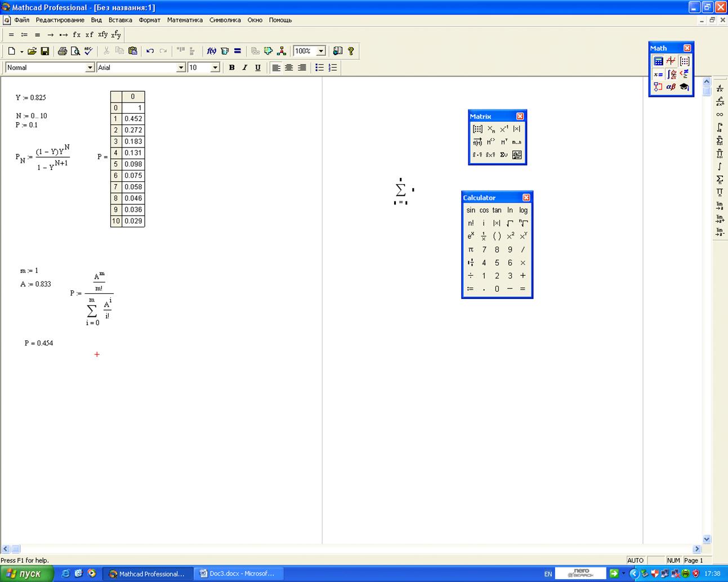Screen dimensions: 728x582
Task: Open the Вставка menu
Action: pos(120,20)
